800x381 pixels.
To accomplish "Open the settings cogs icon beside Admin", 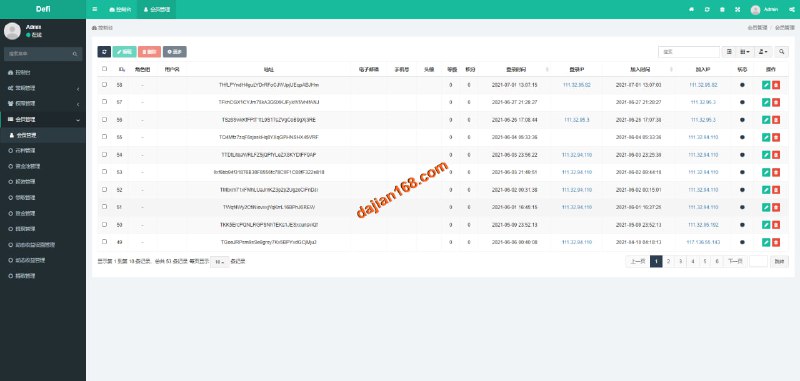I will point(792,9).
